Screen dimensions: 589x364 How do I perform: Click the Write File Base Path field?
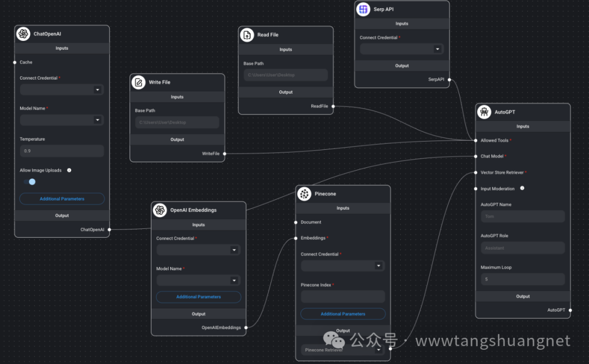[x=177, y=123]
